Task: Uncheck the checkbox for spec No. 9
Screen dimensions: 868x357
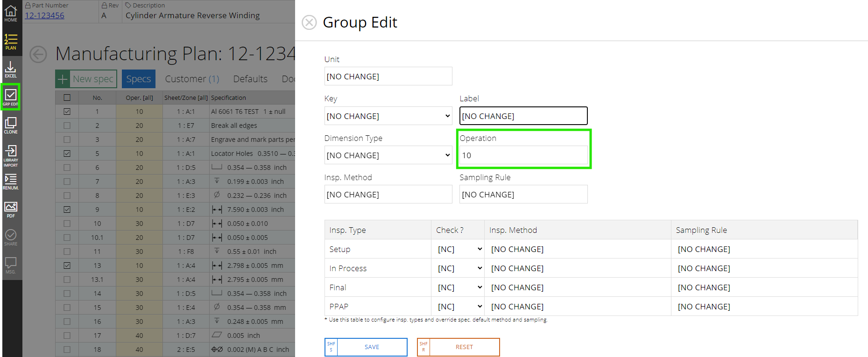Action: coord(67,210)
